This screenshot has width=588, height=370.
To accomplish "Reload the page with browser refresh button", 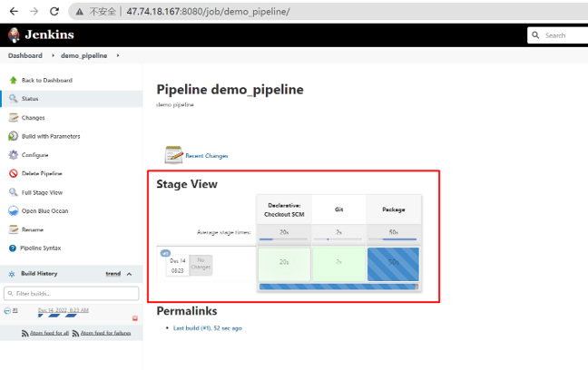I will (x=54, y=12).
